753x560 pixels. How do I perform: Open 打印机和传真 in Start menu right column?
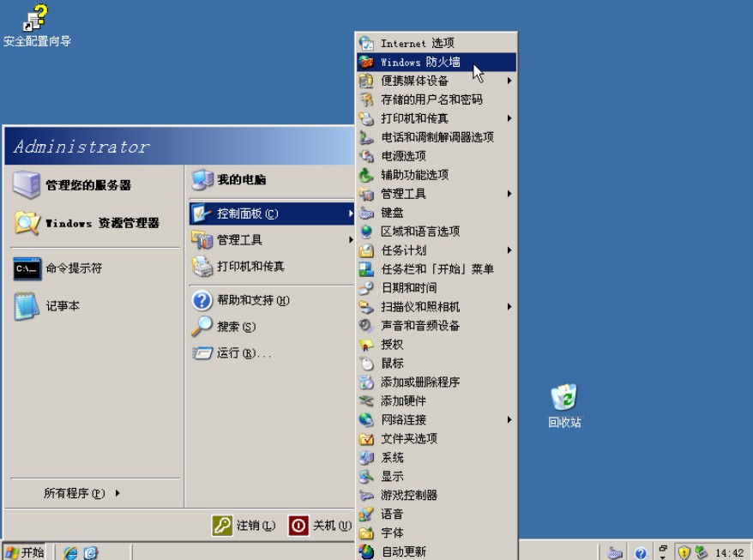271,266
